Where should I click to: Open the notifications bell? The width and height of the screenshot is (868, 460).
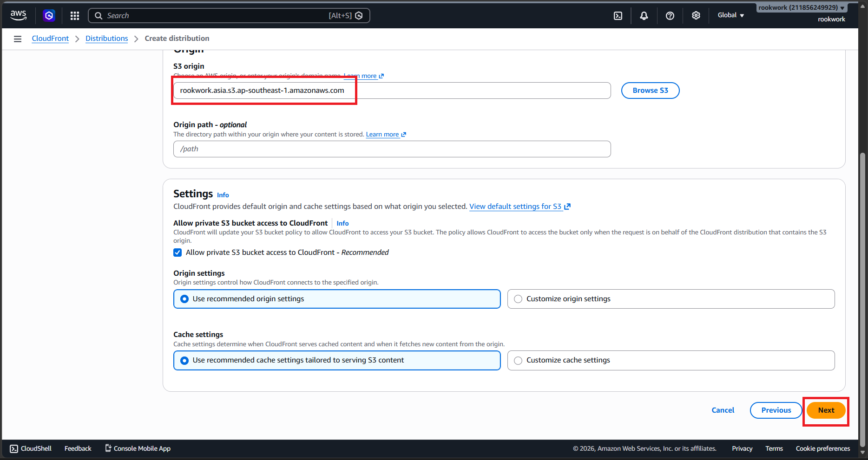click(x=644, y=16)
